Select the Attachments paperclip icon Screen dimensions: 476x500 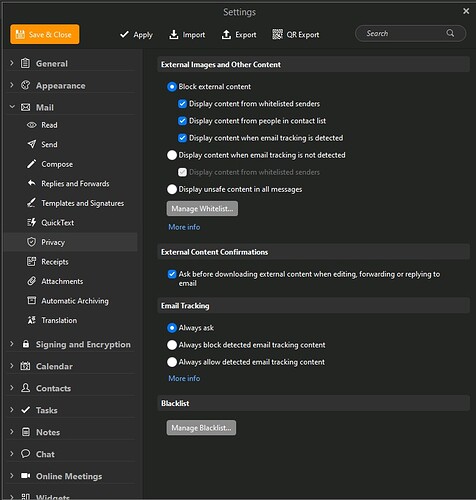[x=32, y=281]
